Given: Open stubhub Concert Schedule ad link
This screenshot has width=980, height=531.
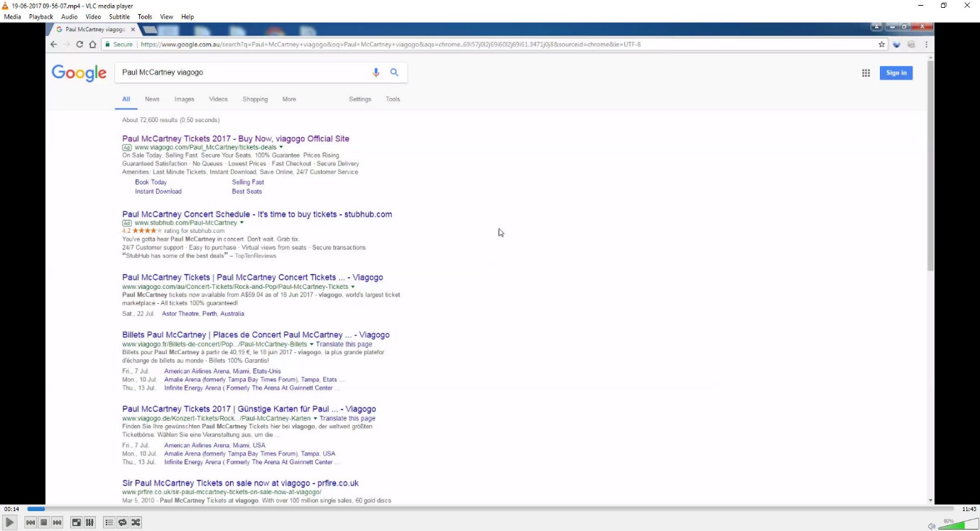Looking at the screenshot, I should (257, 214).
